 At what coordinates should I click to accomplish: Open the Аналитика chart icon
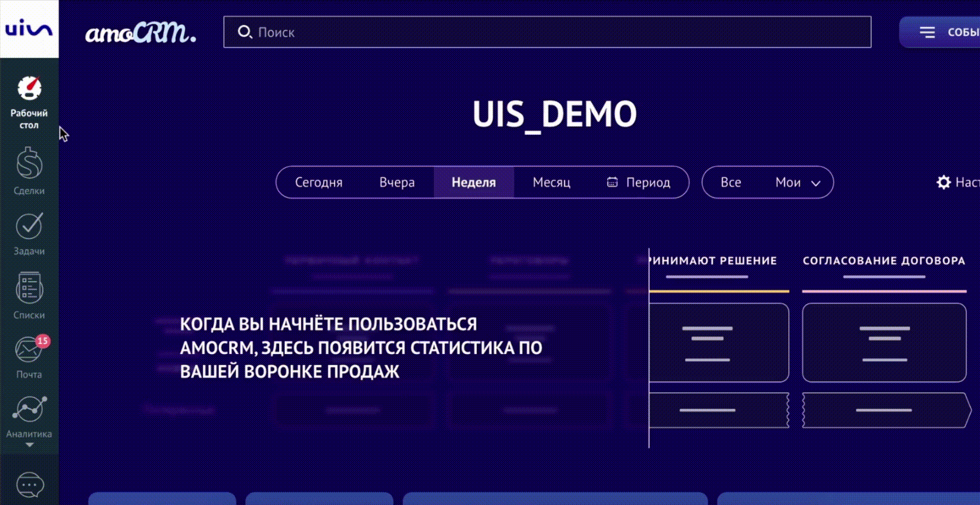[x=29, y=409]
